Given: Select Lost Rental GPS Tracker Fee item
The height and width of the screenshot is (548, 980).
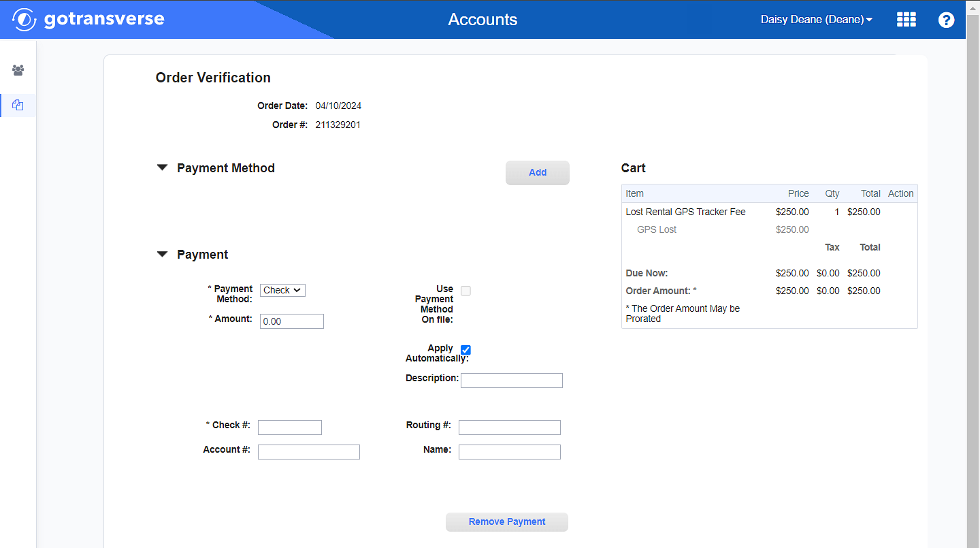Looking at the screenshot, I should (x=685, y=212).
